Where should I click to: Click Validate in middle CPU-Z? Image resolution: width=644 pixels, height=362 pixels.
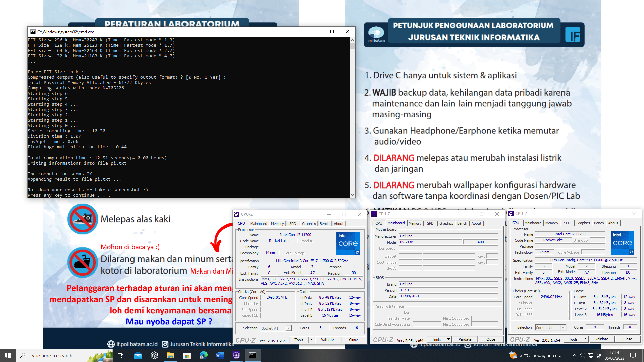coord(465,339)
